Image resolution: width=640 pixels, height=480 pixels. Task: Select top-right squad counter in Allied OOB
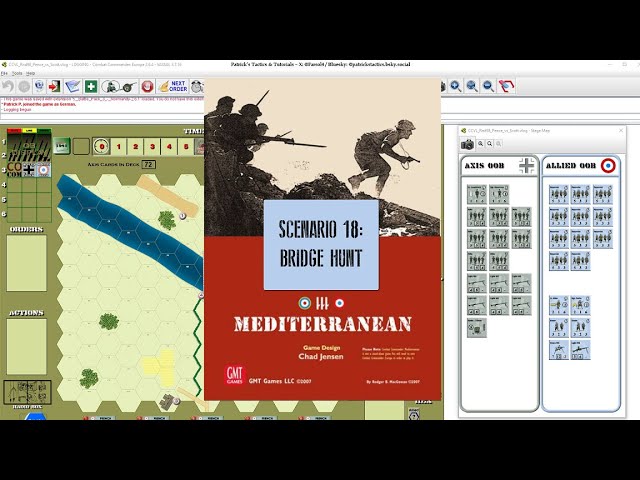603,194
